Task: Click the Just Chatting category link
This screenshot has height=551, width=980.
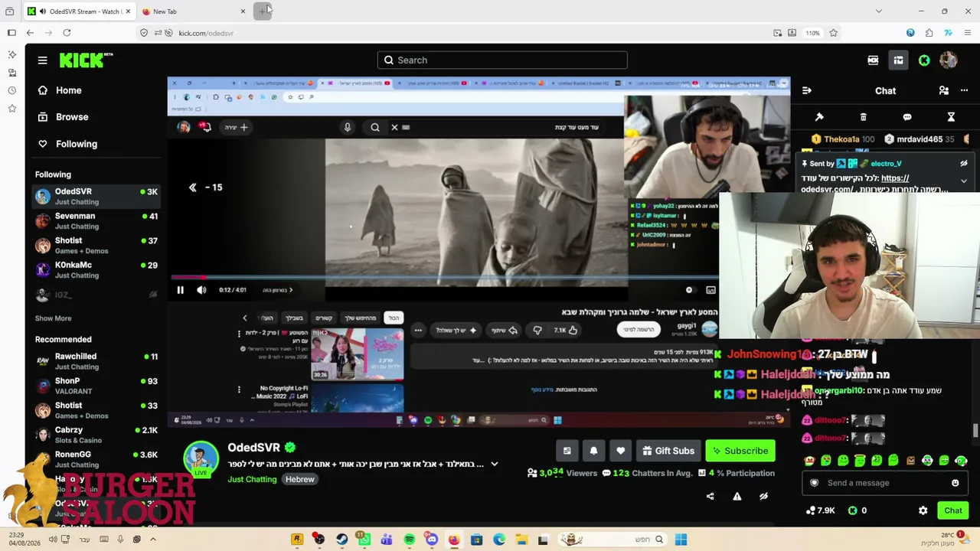Action: pos(252,479)
